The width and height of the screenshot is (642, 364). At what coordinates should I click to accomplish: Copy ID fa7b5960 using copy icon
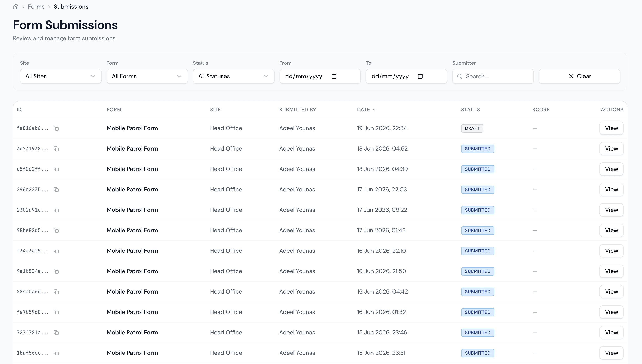coord(56,312)
